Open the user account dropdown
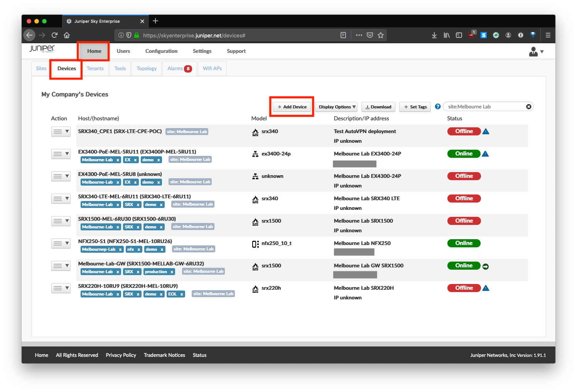 coord(536,51)
